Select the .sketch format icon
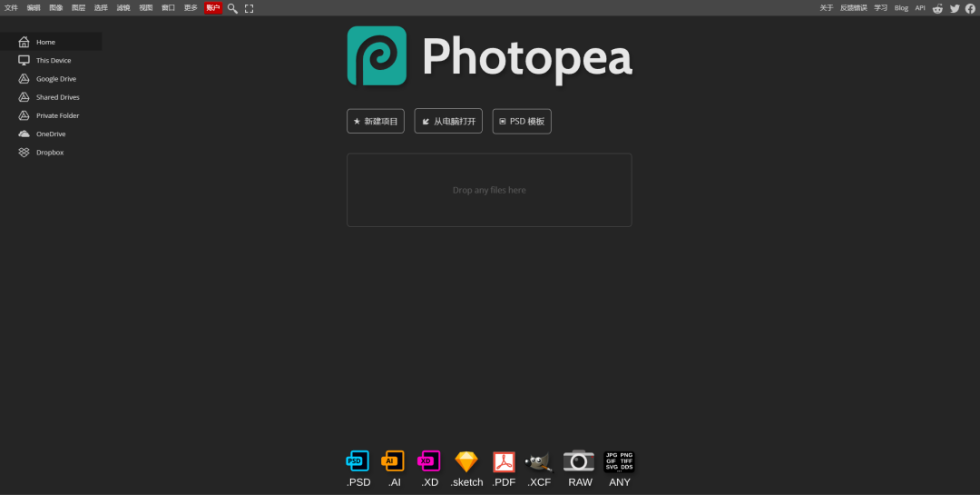 point(466,461)
